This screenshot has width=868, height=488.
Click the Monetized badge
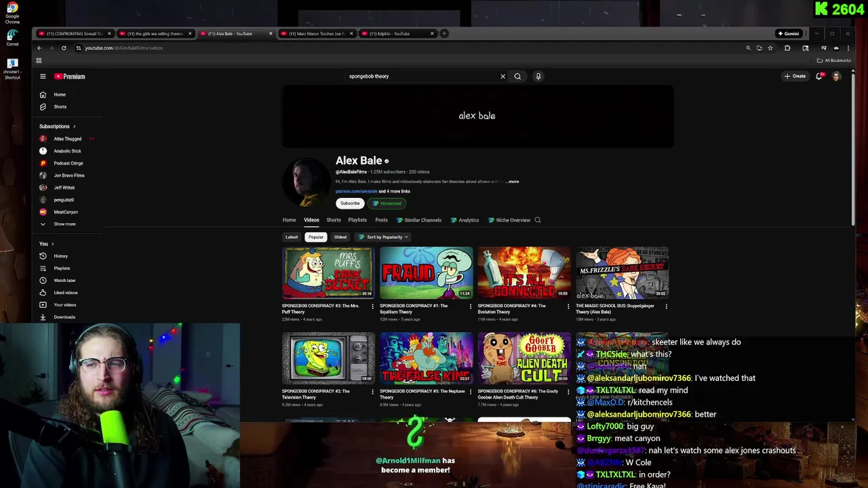tap(387, 203)
